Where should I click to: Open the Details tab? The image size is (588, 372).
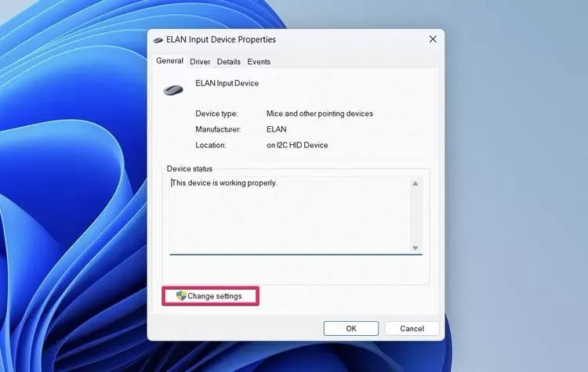tap(229, 62)
